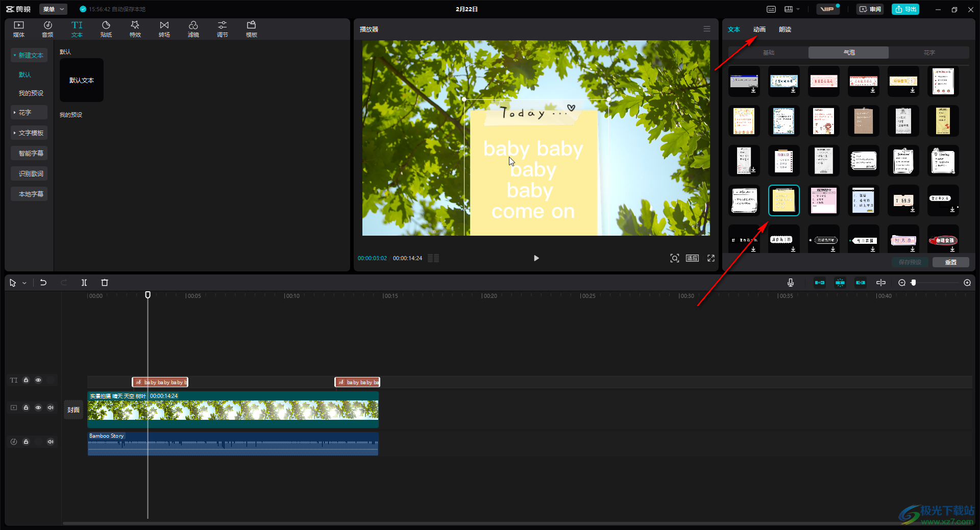Click the 导出 export button
The height and width of the screenshot is (530, 980).
click(x=905, y=9)
